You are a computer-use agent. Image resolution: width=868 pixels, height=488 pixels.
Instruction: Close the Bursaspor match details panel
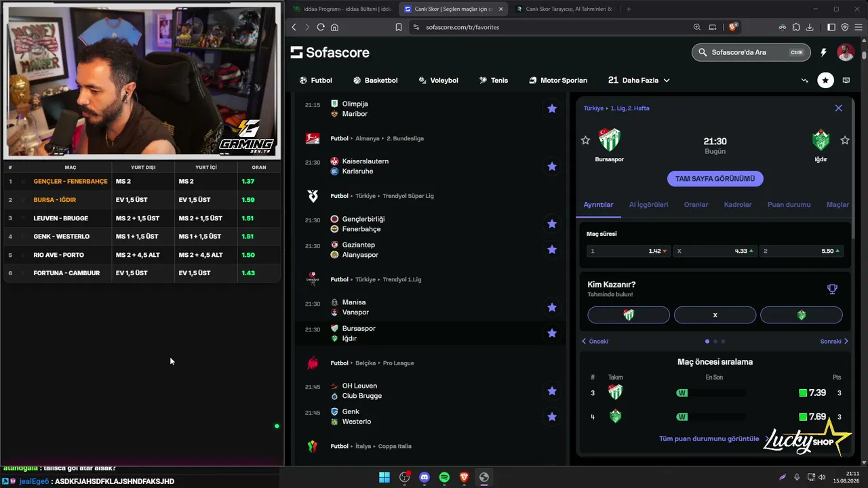coord(839,108)
